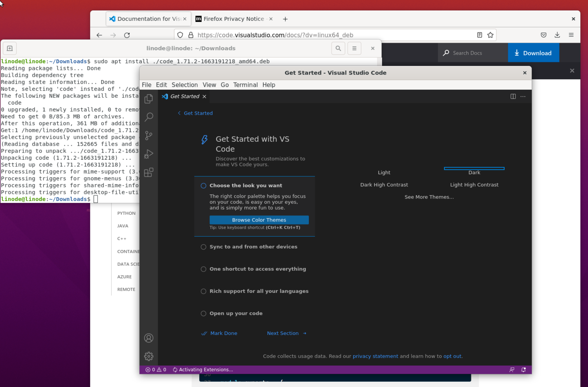The image size is (588, 387).
Task: Open the terminal hamburger menu
Action: click(x=354, y=48)
